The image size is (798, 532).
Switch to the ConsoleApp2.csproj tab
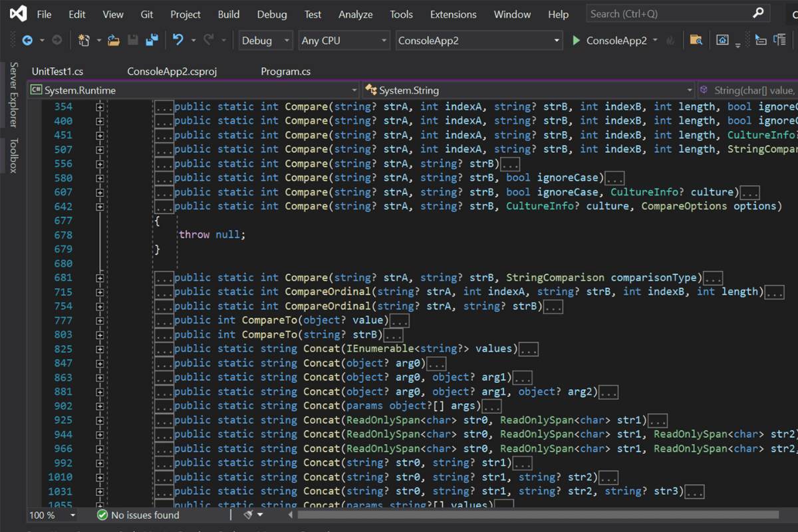pyautogui.click(x=172, y=71)
